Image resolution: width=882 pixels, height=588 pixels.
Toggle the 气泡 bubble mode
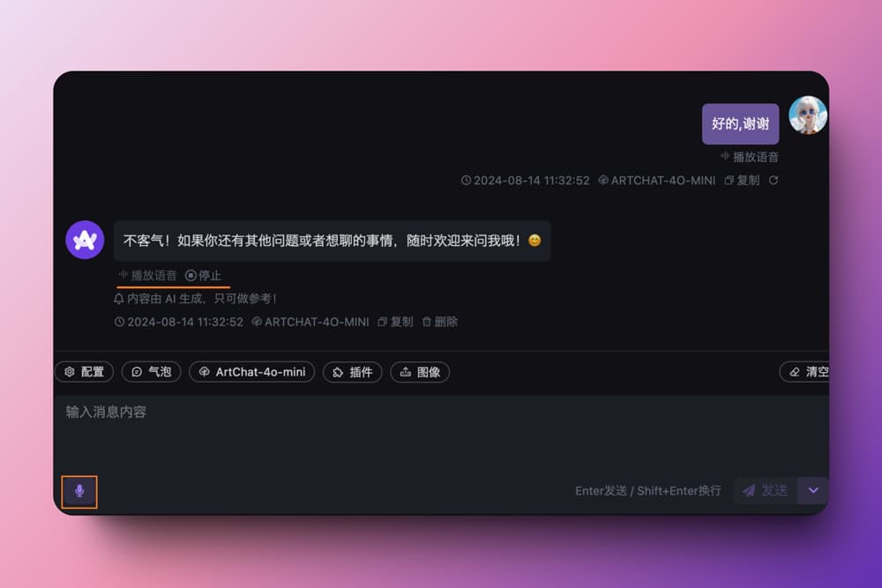pyautogui.click(x=151, y=372)
